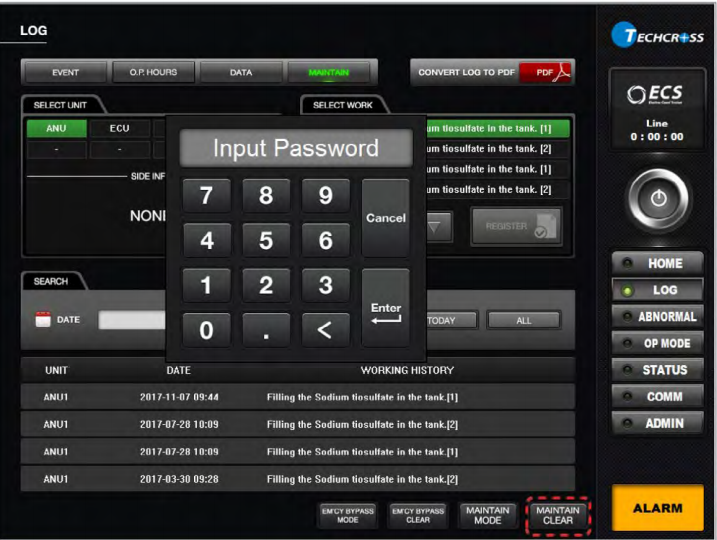Tap keypad digit 5
The width and height of the screenshot is (717, 540).
[x=266, y=240]
